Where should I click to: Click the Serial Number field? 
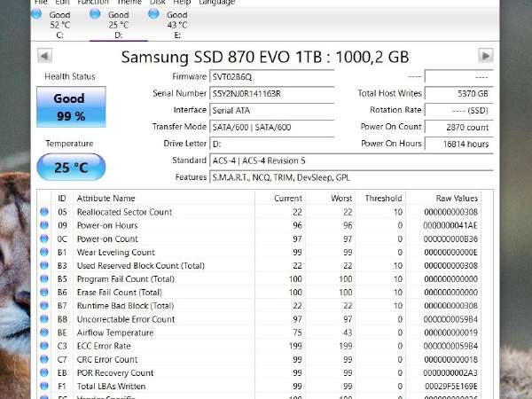tap(272, 93)
